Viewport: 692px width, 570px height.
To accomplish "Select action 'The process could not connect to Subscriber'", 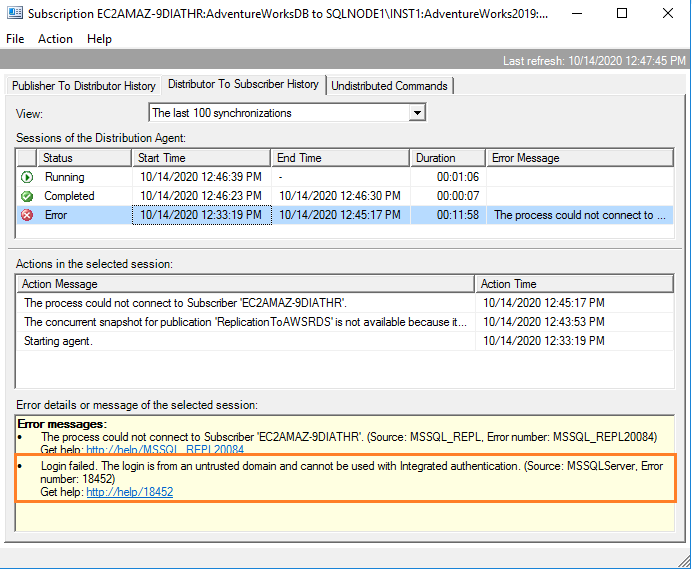I will tap(185, 303).
